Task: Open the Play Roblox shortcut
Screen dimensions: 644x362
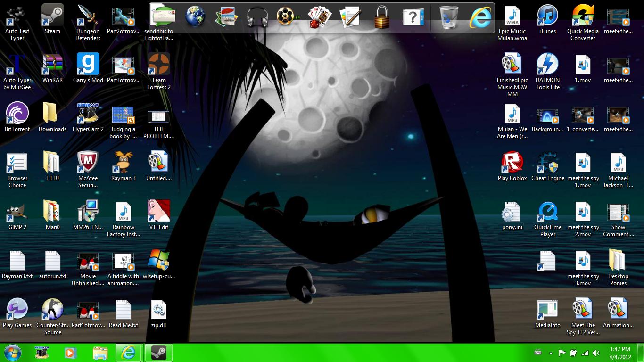Action: point(512,166)
